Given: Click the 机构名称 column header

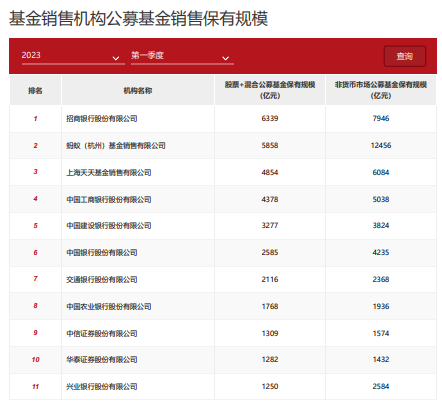Looking at the screenshot, I should tap(138, 90).
